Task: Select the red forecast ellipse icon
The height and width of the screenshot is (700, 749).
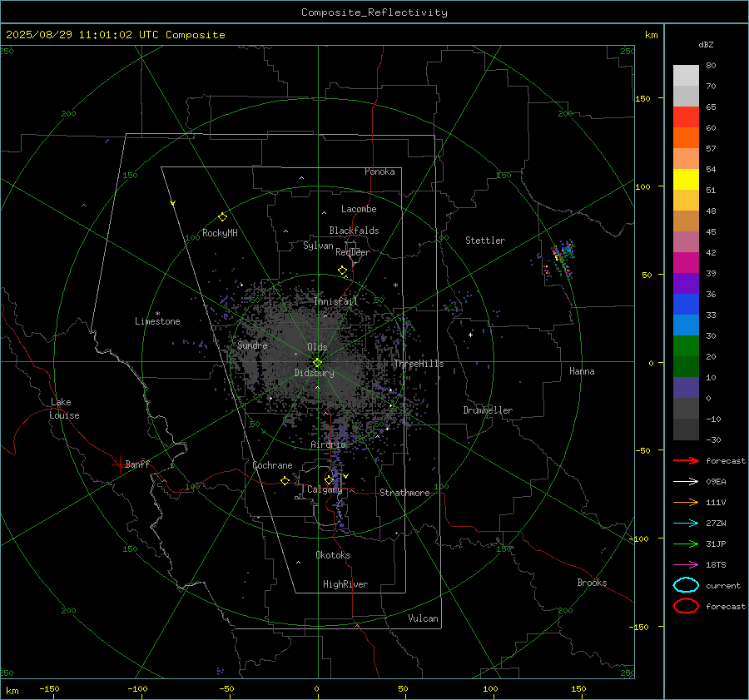Action: (686, 606)
